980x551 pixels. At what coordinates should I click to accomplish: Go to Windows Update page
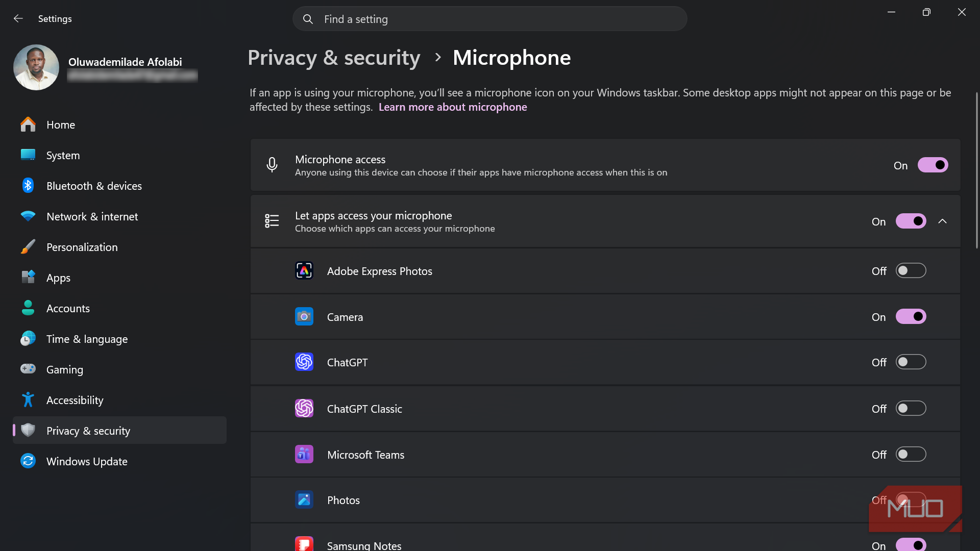click(x=119, y=461)
